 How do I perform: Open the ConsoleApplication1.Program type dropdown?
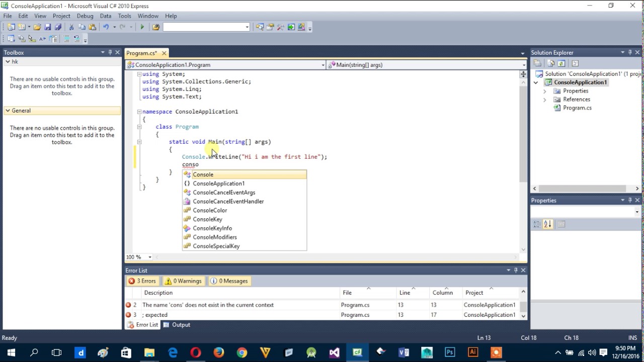(323, 65)
